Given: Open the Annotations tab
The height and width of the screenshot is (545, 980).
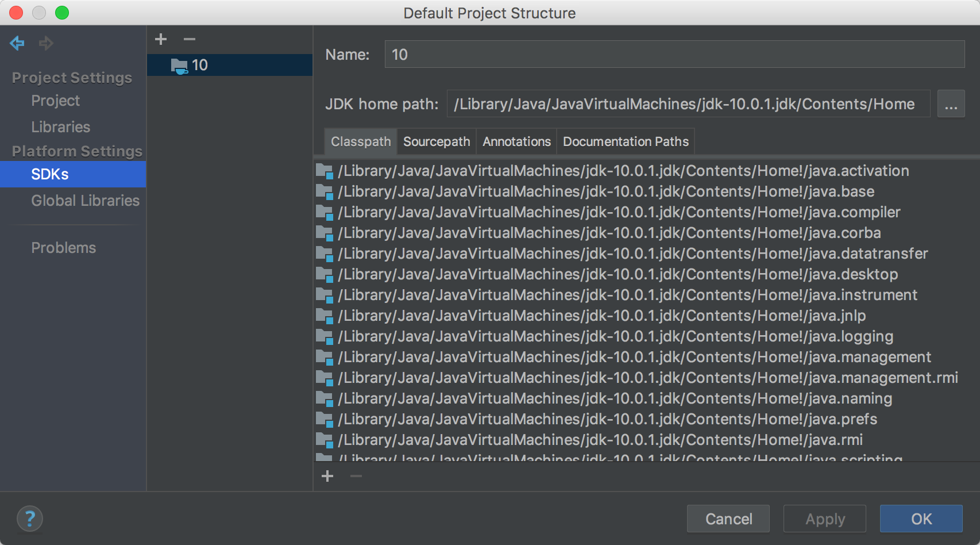Looking at the screenshot, I should point(516,141).
